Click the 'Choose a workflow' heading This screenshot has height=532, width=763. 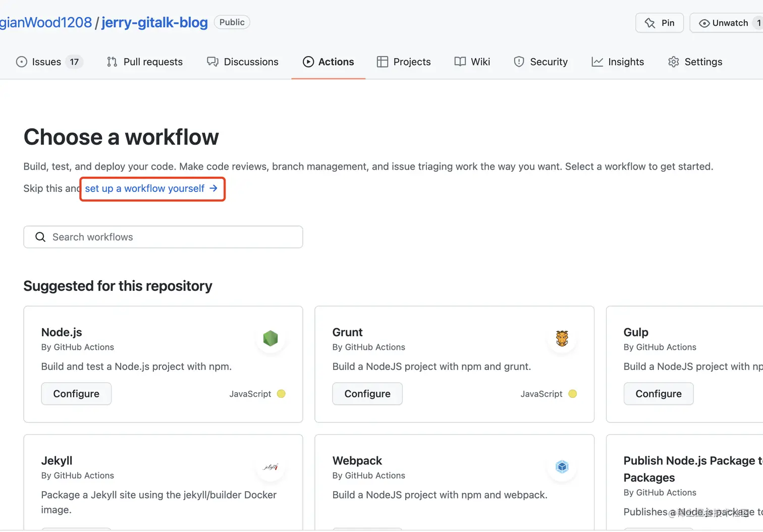click(x=121, y=137)
